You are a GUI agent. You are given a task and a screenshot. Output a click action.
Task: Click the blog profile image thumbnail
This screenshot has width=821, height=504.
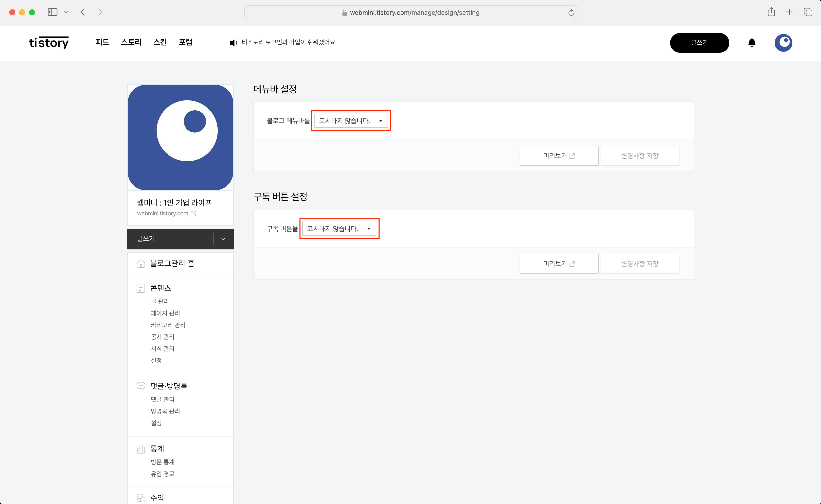click(180, 137)
